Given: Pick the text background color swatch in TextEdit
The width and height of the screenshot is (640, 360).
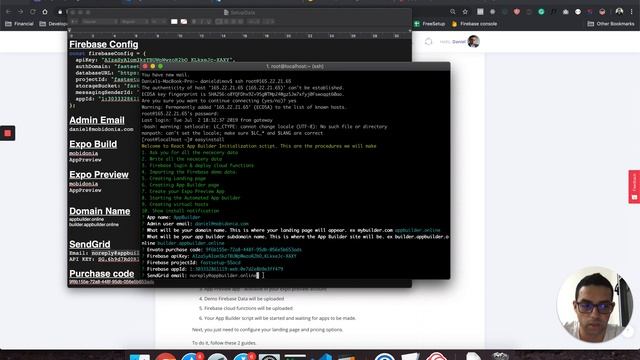Looking at the screenshot, I should [184, 21].
